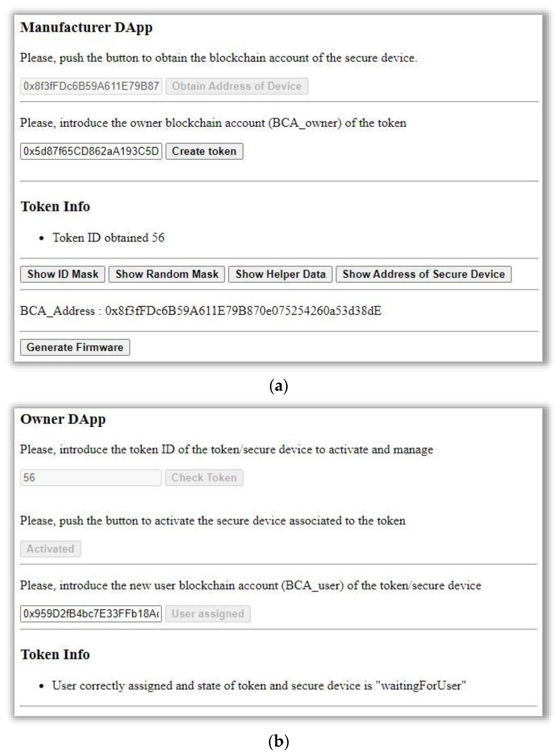Screen dimensions: 560x754
Task: Click the BCA_owner input field starting 0x5d87
Action: pyautogui.click(x=91, y=151)
